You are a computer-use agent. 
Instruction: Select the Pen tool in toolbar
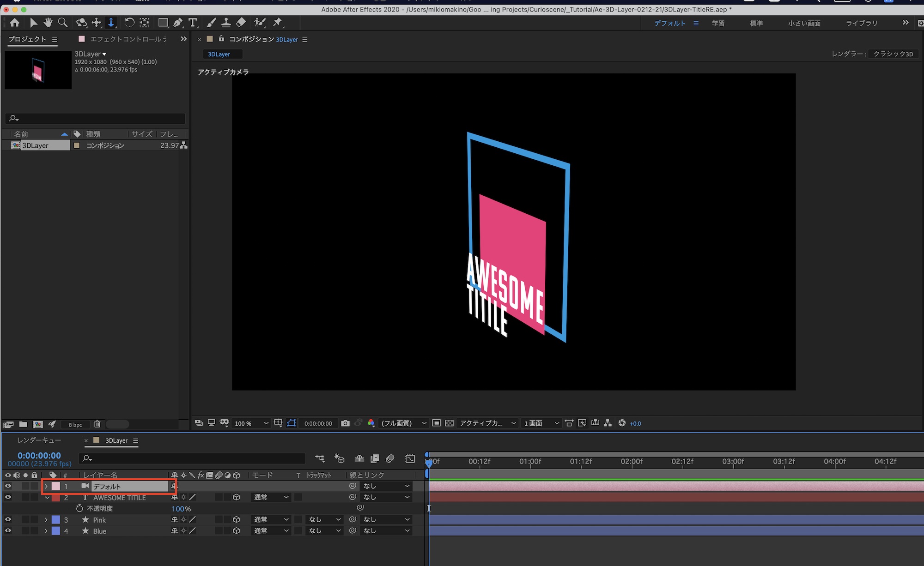178,23
